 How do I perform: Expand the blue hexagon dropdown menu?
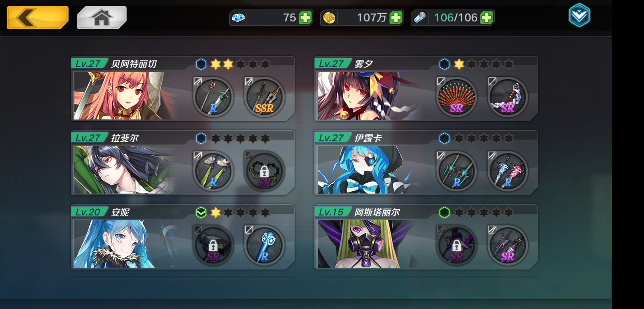tap(579, 15)
